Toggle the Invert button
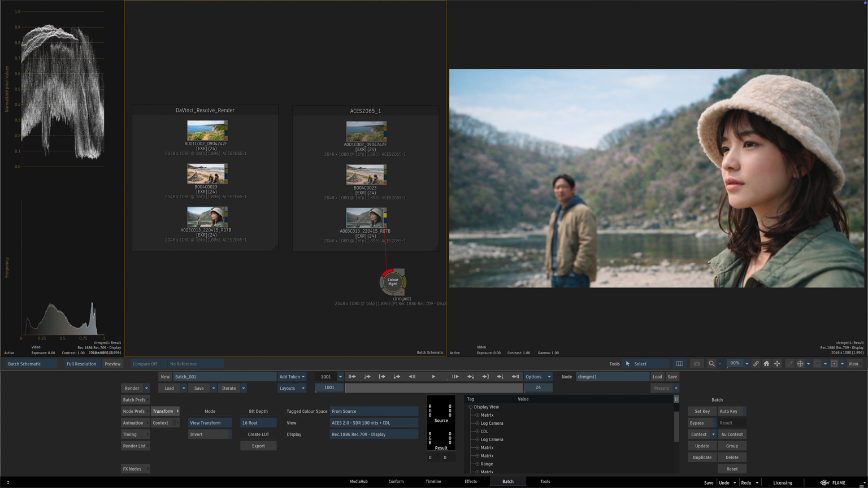The image size is (868, 488). click(209, 434)
